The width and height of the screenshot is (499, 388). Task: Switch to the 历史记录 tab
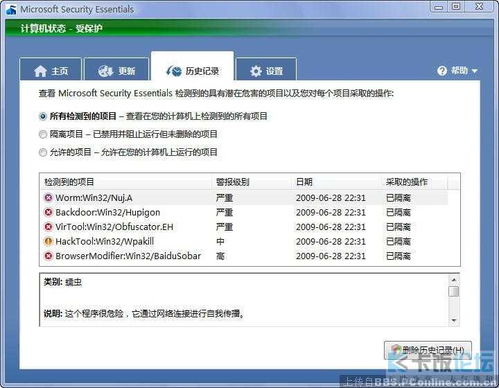click(192, 67)
